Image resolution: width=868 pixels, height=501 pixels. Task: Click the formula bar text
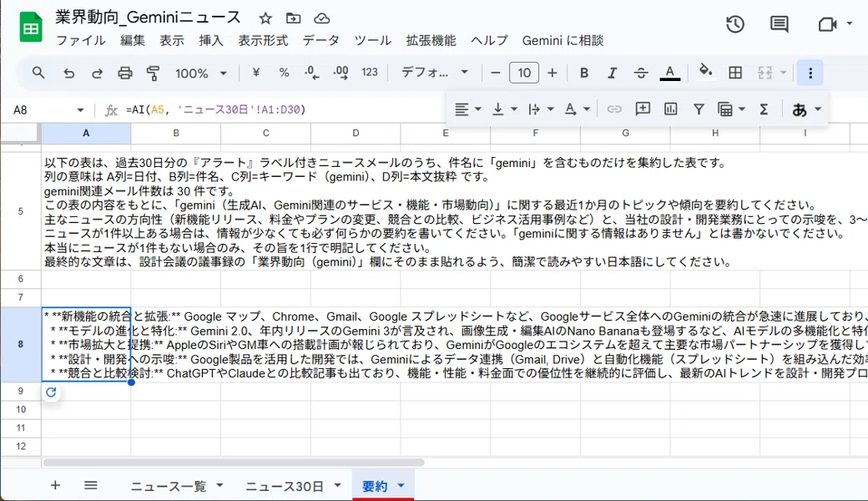click(x=216, y=109)
